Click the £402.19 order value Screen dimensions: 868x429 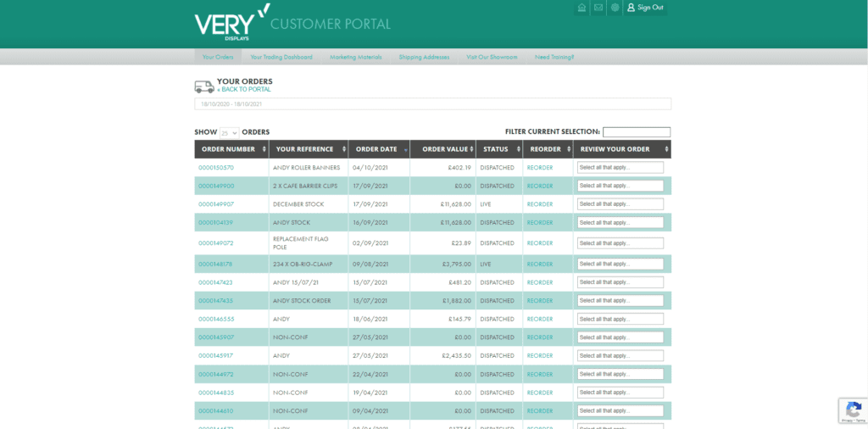point(460,168)
